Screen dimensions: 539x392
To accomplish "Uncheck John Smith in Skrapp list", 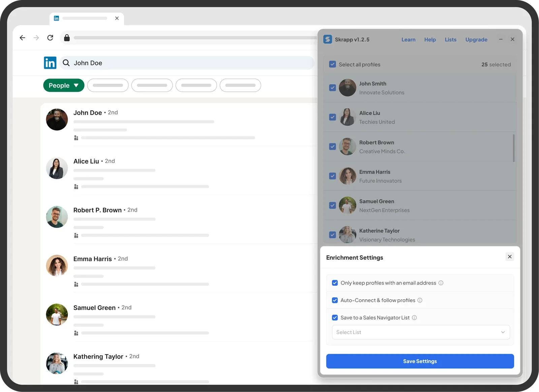I will pyautogui.click(x=332, y=88).
